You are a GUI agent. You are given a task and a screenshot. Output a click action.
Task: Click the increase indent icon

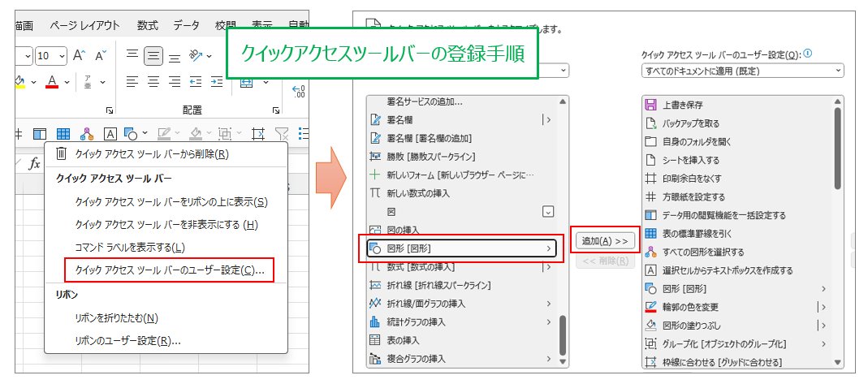[x=217, y=82]
